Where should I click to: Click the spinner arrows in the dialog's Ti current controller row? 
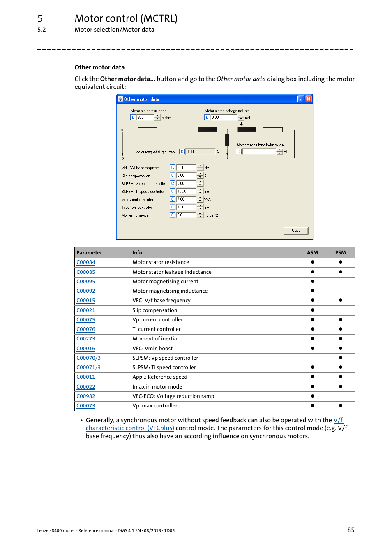coord(201,207)
